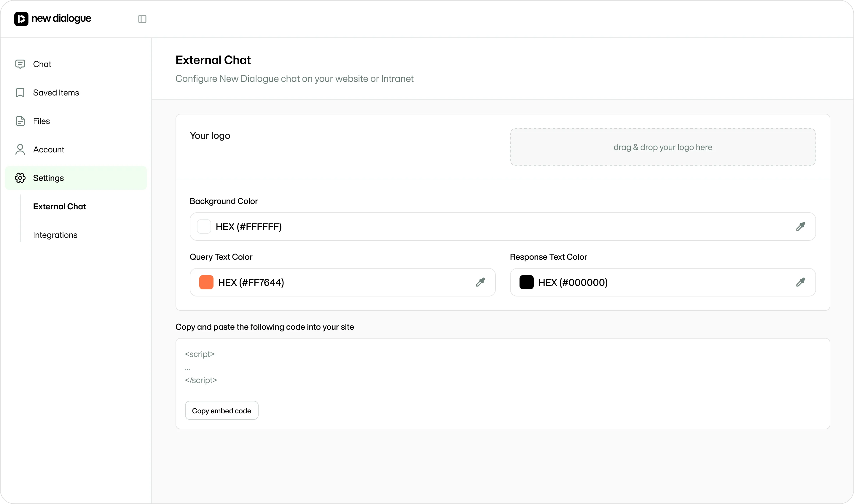This screenshot has height=504, width=854.
Task: Open the Chat section from the sidebar
Action: [42, 64]
